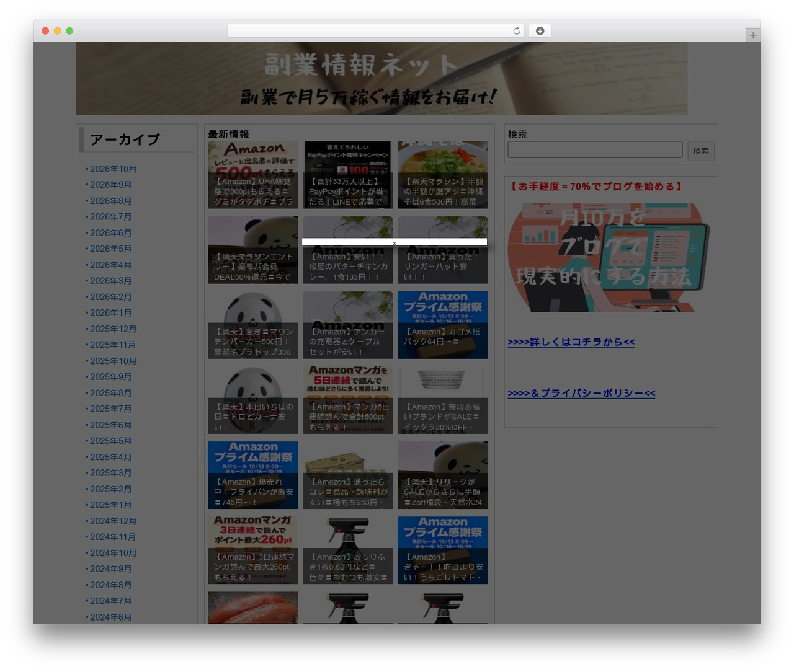Open archive 2026年5月

pos(111,249)
